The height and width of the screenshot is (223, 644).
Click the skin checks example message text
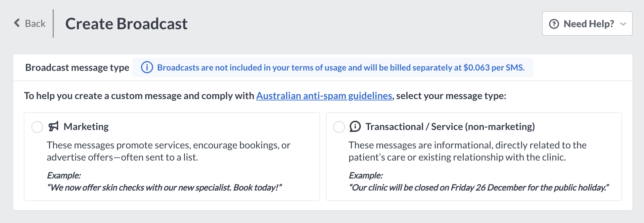coord(165,187)
